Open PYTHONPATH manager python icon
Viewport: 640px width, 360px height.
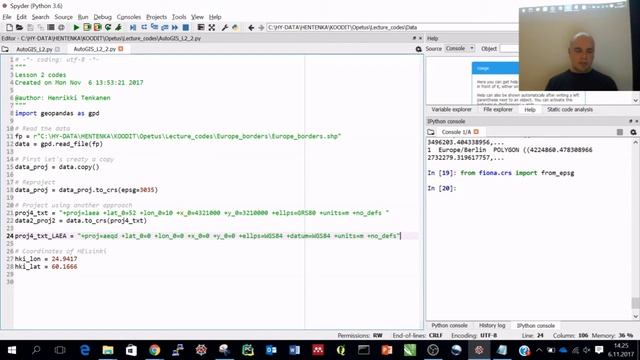click(x=236, y=27)
